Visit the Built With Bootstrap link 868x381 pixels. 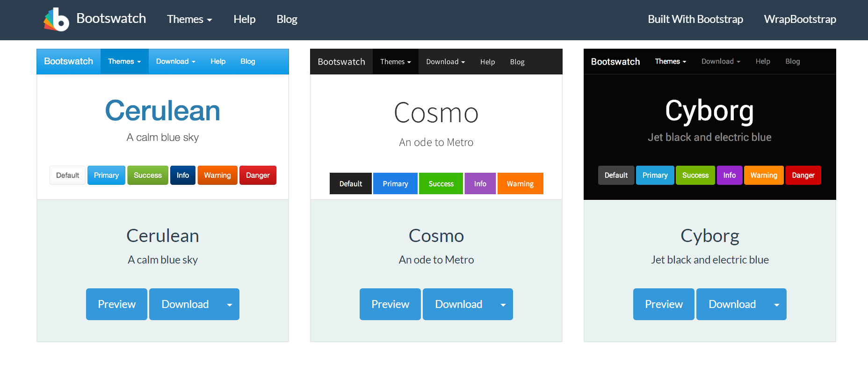tap(695, 19)
